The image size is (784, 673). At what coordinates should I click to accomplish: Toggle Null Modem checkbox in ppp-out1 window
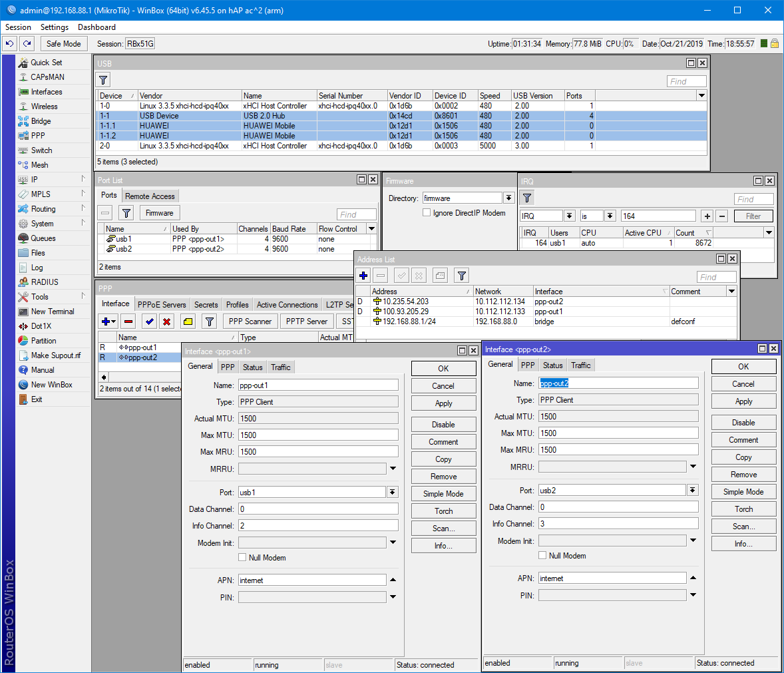pos(242,557)
